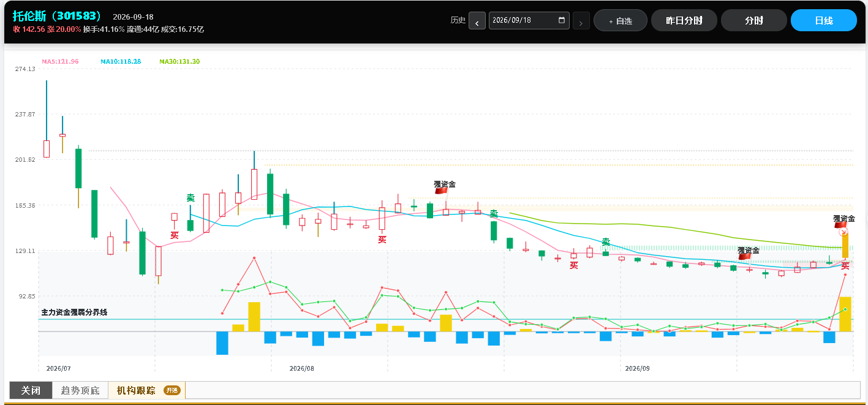Image resolution: width=868 pixels, height=405 pixels.
Task: Click the 强资金 flag over the August candles
Action: click(x=441, y=191)
